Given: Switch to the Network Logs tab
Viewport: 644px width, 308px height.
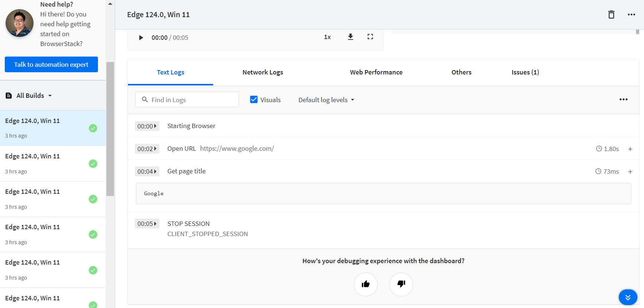Looking at the screenshot, I should click(263, 72).
